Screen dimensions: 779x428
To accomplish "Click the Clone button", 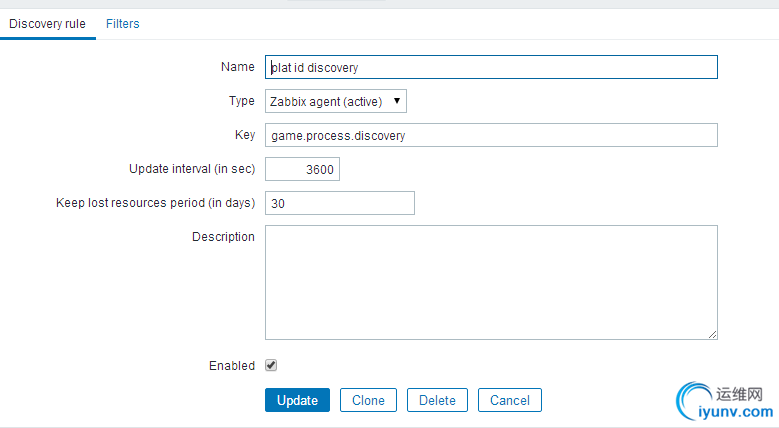I will pos(368,400).
